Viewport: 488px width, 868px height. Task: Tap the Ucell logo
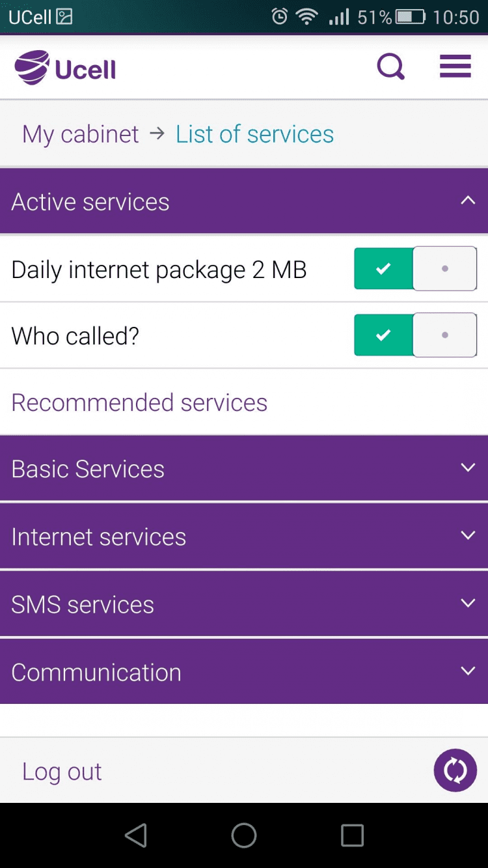[x=66, y=68]
